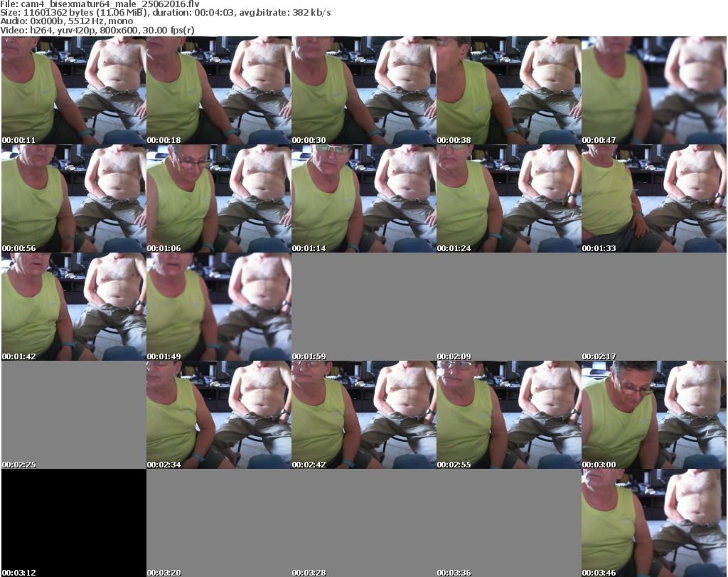This screenshot has height=577, width=728.
Task: Select the gray frame timestamped 00:01:59
Action: [x=364, y=307]
